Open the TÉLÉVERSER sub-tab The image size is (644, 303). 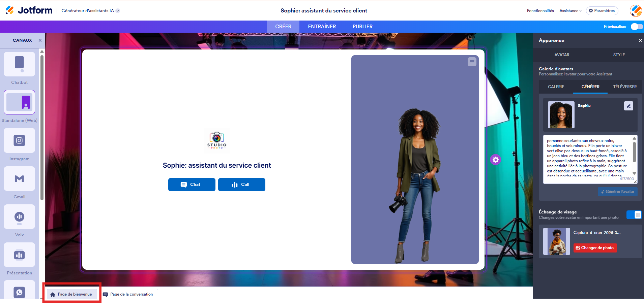click(624, 87)
